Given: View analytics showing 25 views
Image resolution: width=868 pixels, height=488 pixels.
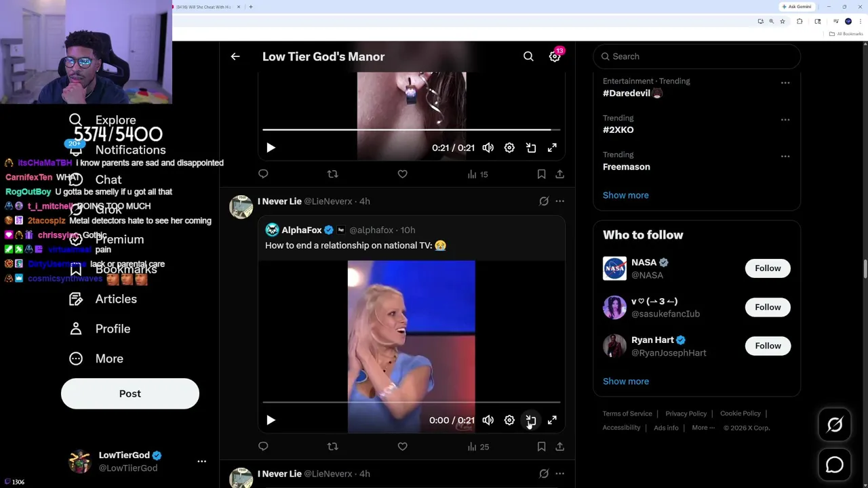Looking at the screenshot, I should point(478,447).
